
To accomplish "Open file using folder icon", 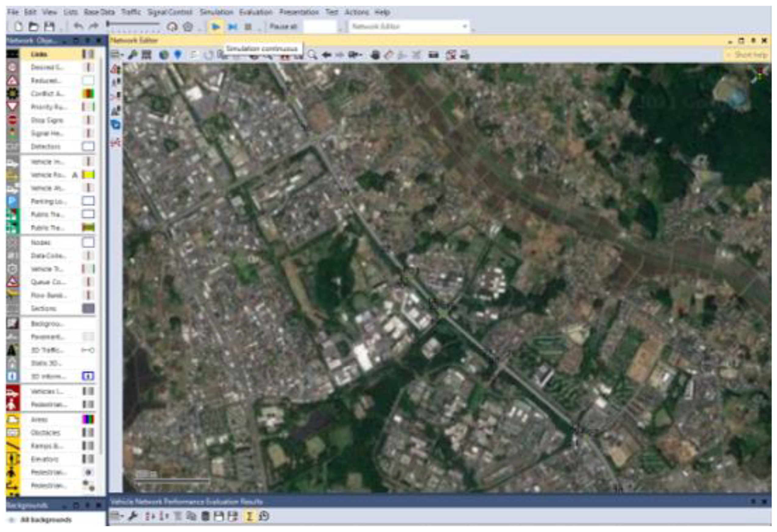I will tap(33, 27).
